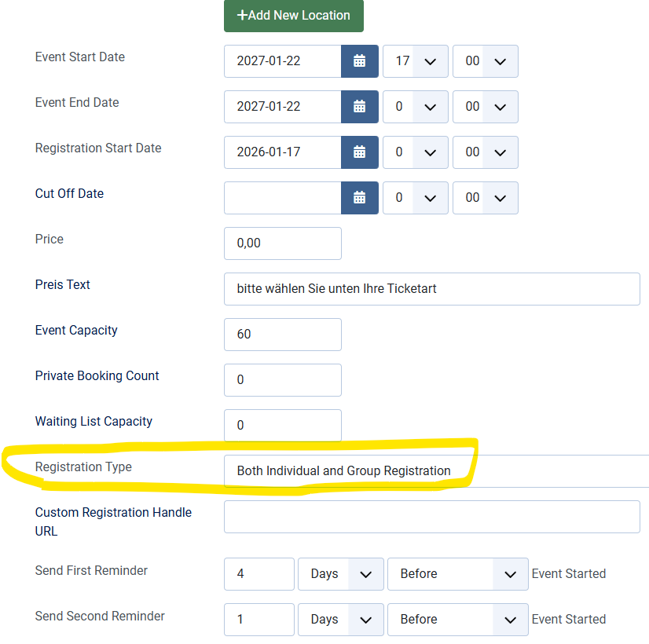Open the Registration Type dropdown
Image resolution: width=649 pixels, height=644 pixels.
click(x=435, y=471)
